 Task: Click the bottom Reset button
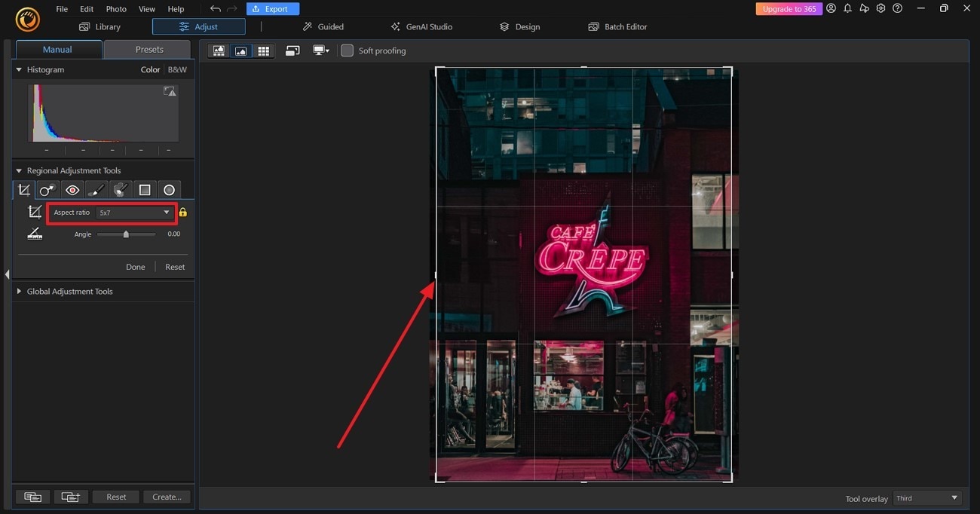[116, 497]
